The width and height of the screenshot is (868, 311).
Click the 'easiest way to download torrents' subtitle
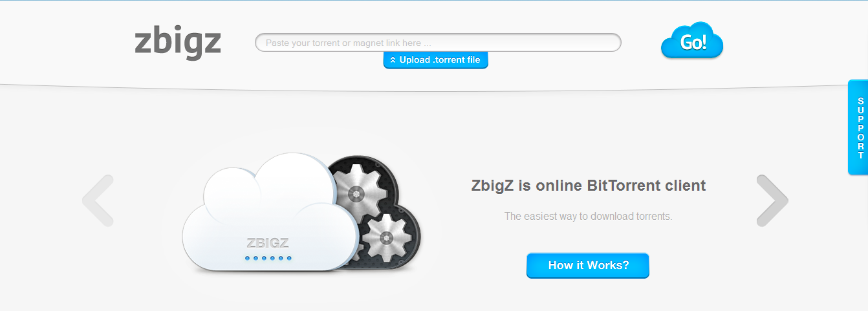(589, 216)
